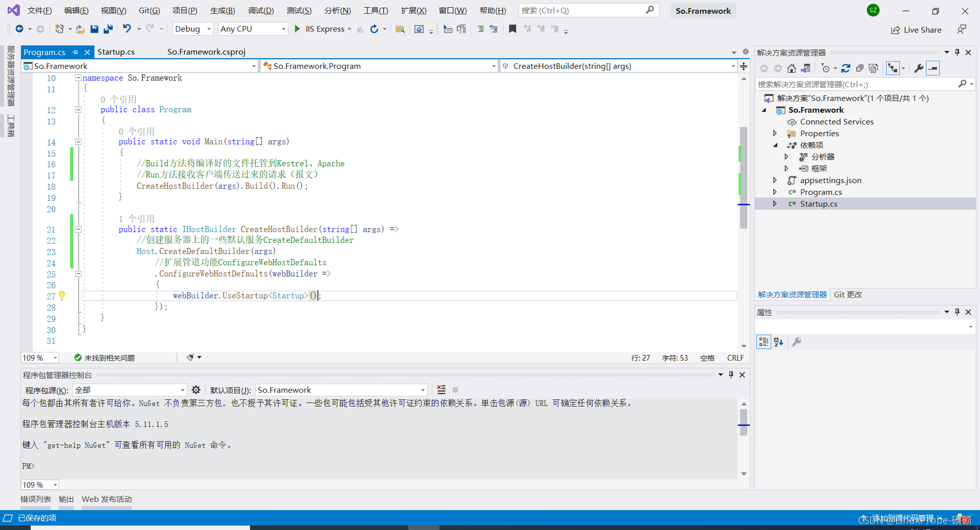Image resolution: width=980 pixels, height=530 pixels.
Task: Toggle pin on Program.cs tab
Action: (x=76, y=52)
